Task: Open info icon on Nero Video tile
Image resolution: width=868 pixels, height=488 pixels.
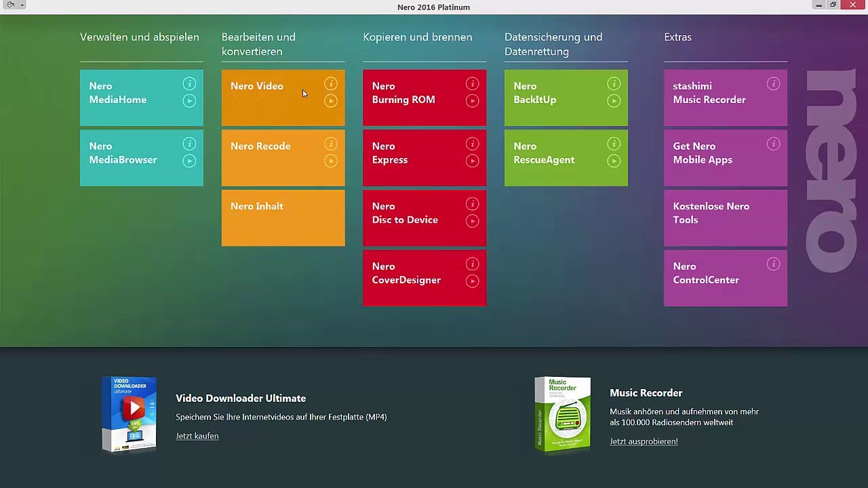Action: [x=331, y=84]
